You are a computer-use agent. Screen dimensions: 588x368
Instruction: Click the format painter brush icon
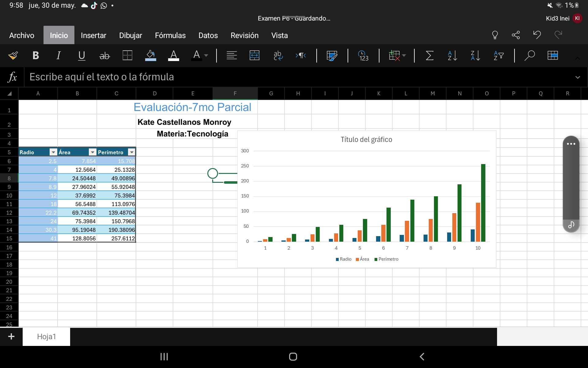click(x=13, y=56)
